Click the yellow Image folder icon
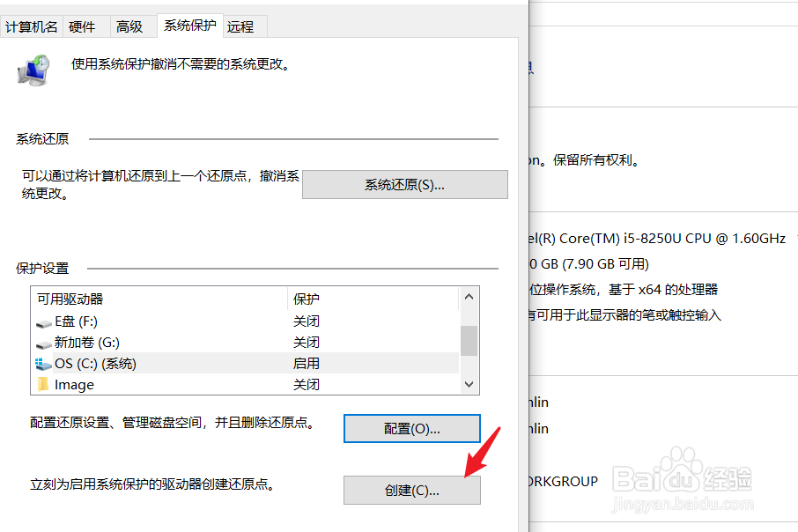 pyautogui.click(x=44, y=384)
